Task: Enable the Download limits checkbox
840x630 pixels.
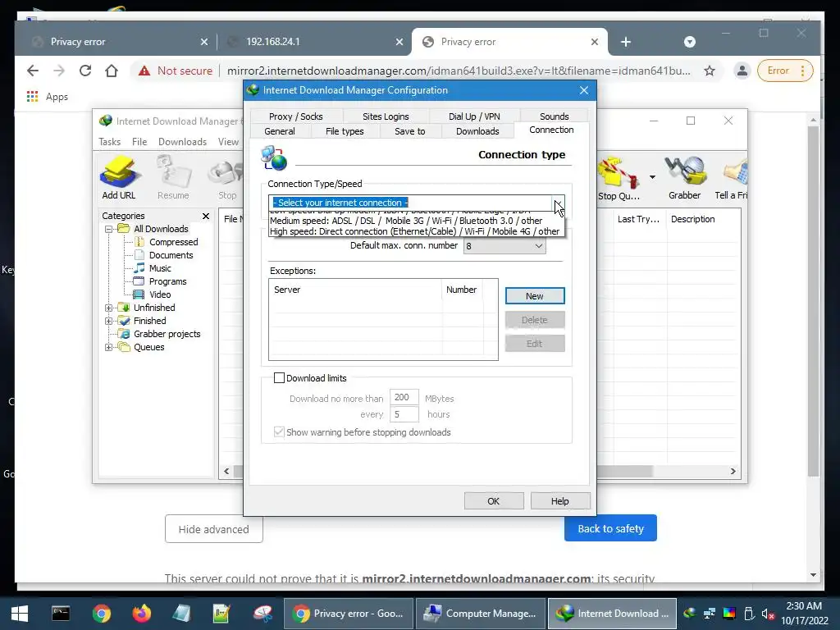Action: (279, 377)
